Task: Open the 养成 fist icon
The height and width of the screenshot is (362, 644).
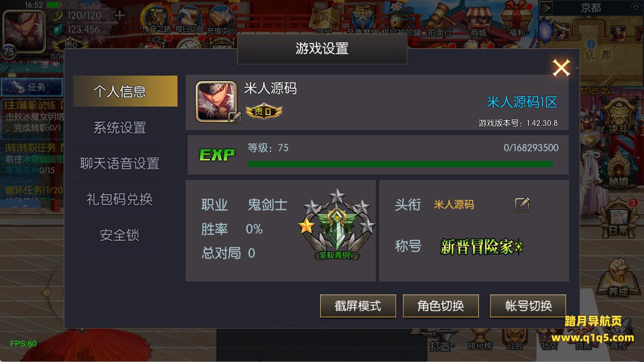Action: tap(617, 278)
